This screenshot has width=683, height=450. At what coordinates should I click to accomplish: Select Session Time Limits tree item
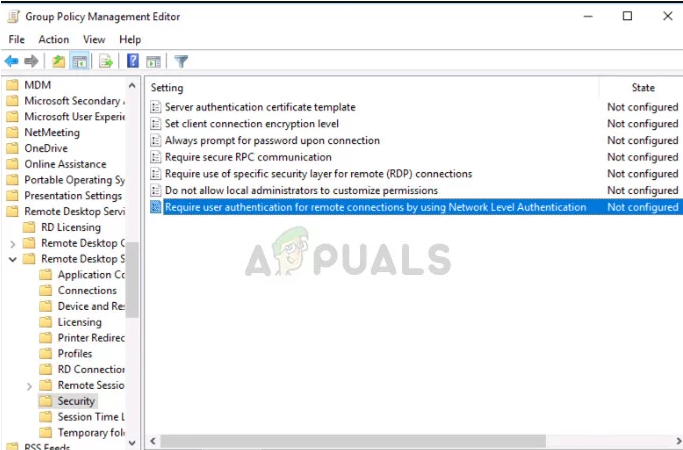click(x=91, y=417)
